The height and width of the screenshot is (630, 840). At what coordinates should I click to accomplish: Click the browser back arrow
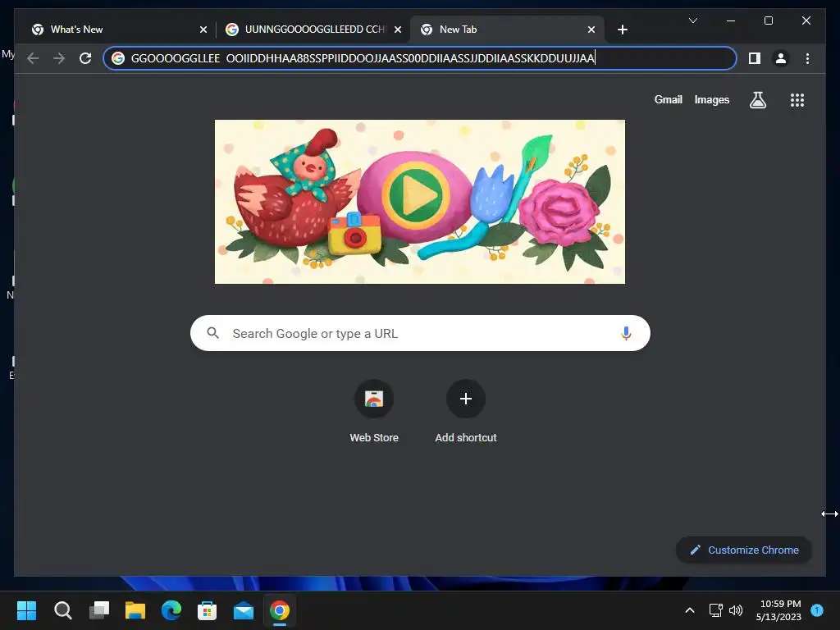33,58
